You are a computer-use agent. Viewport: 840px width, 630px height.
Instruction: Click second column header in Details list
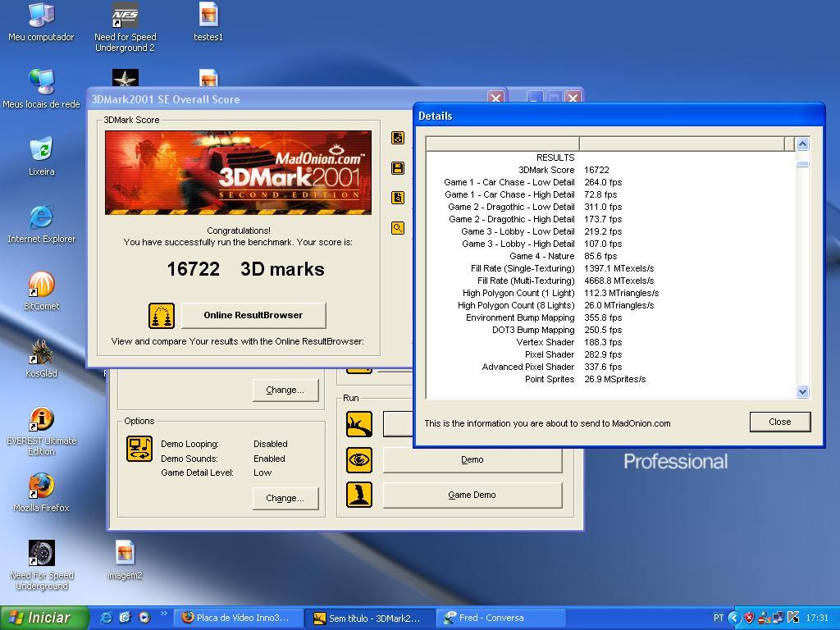682,144
